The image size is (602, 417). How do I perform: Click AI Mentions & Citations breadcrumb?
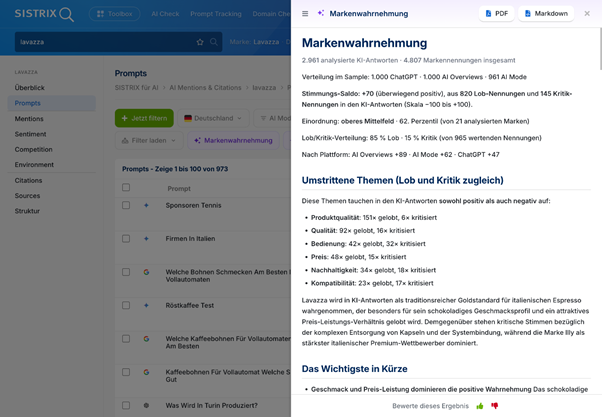(x=205, y=88)
